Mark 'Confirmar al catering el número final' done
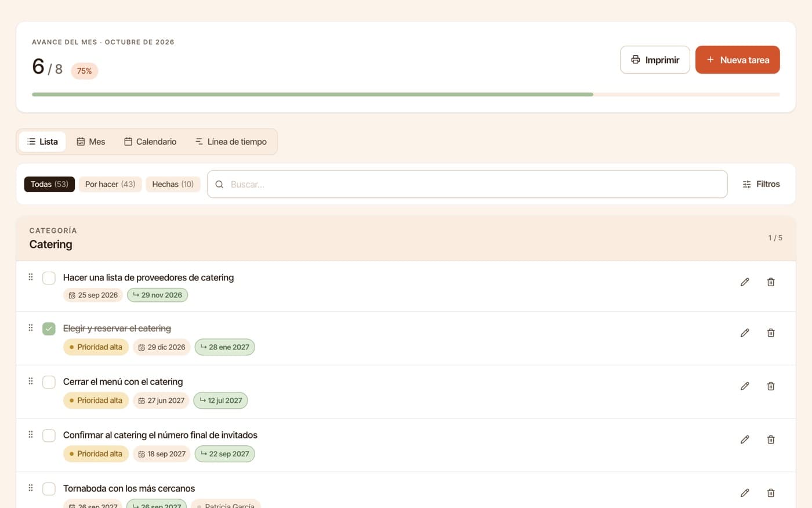Image resolution: width=812 pixels, height=508 pixels. (49, 436)
